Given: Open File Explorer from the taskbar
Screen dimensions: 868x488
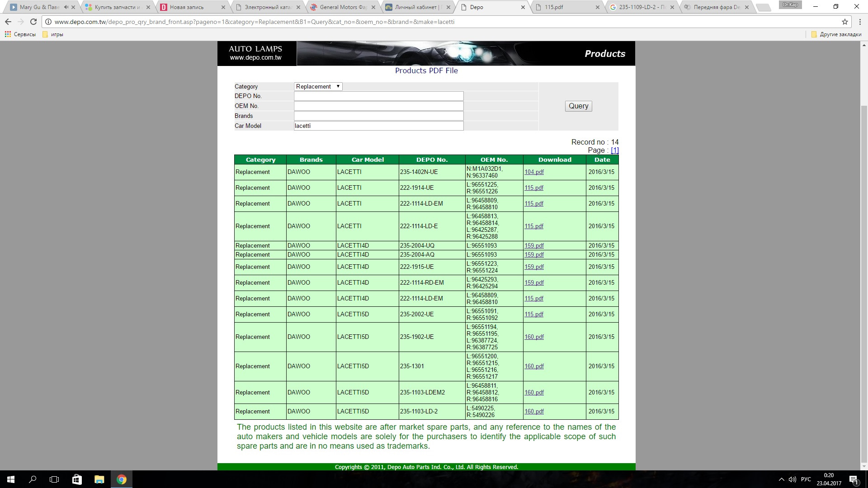Looking at the screenshot, I should (99, 479).
